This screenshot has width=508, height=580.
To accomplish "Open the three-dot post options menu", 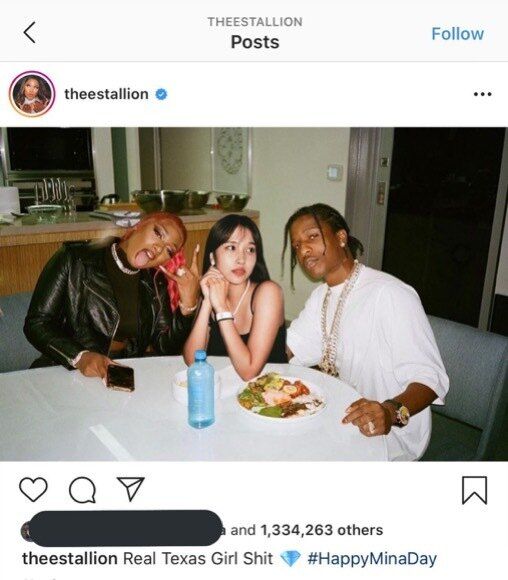I will point(482,94).
